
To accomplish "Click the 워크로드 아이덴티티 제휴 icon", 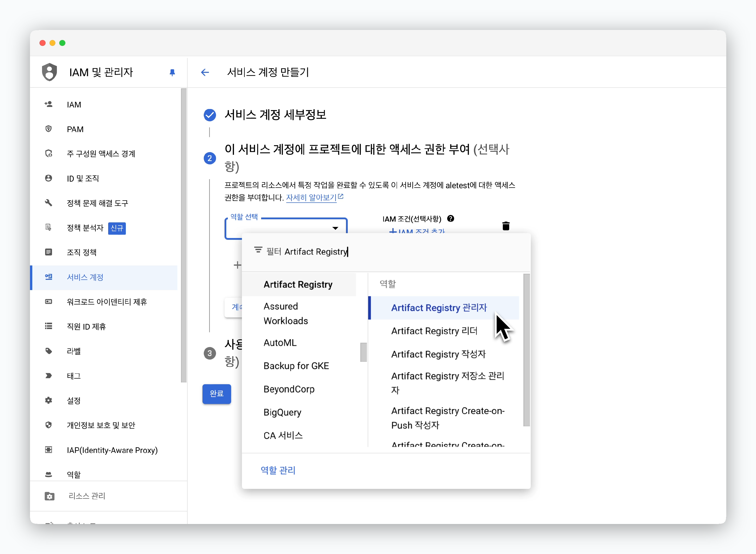I will (x=49, y=302).
